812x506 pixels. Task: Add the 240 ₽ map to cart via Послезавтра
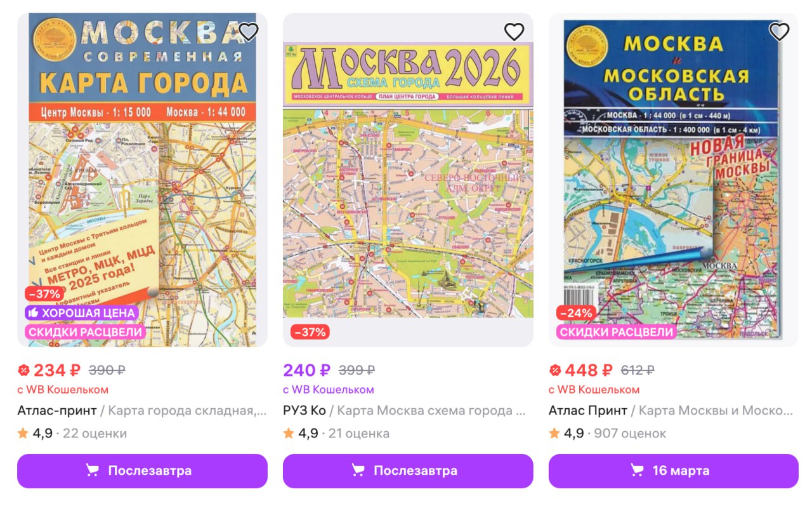[x=408, y=470]
